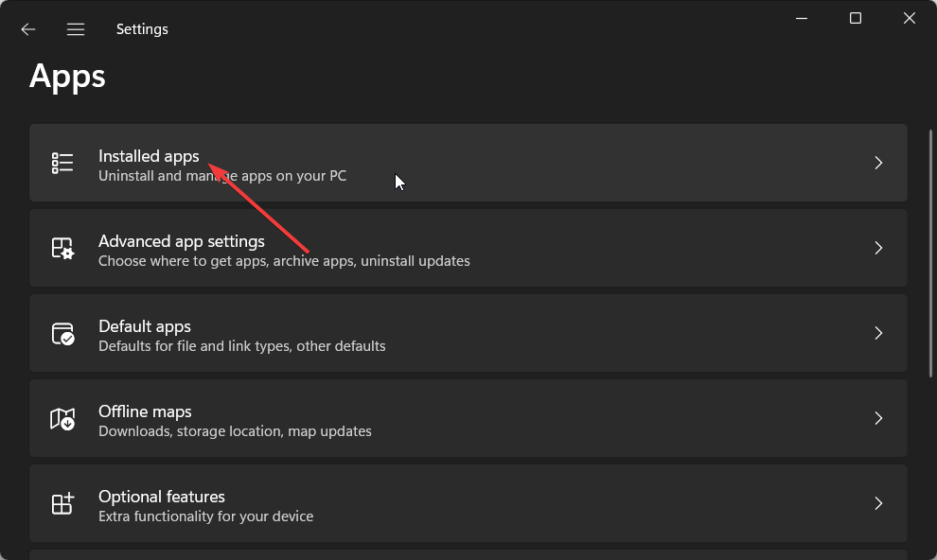Screen dimensions: 937x560
Task: Click the Offline maps download icon
Action: tap(62, 418)
